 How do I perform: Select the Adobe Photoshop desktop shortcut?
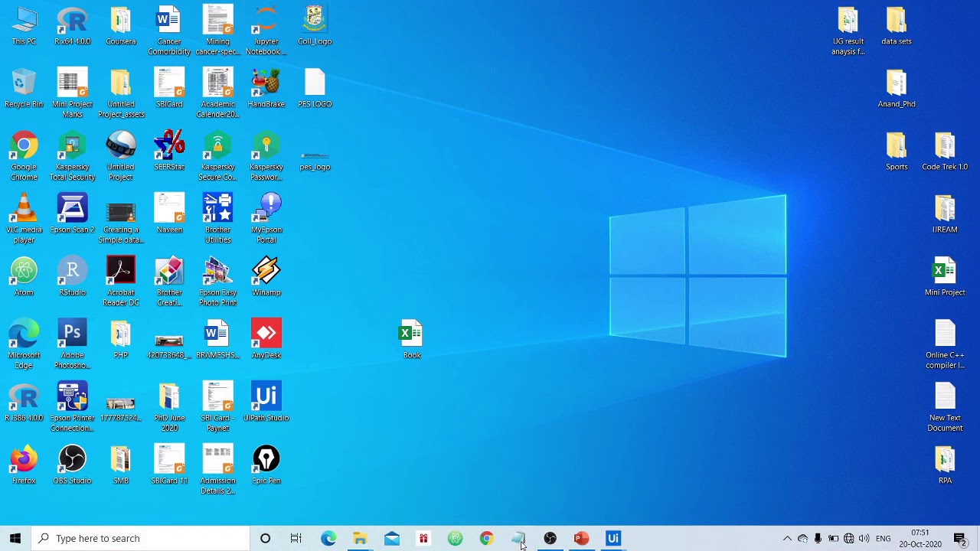coord(73,345)
